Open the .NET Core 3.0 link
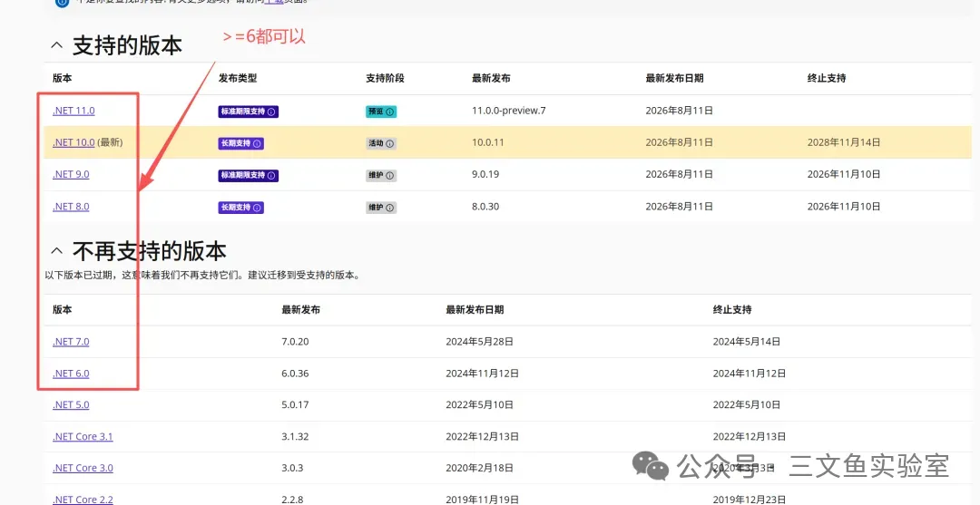 click(83, 468)
